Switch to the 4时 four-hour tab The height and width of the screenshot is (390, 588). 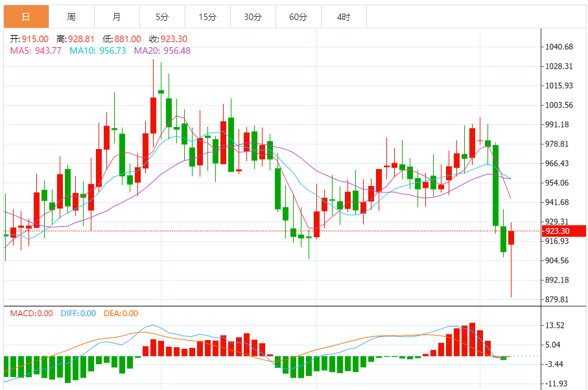pyautogui.click(x=344, y=17)
